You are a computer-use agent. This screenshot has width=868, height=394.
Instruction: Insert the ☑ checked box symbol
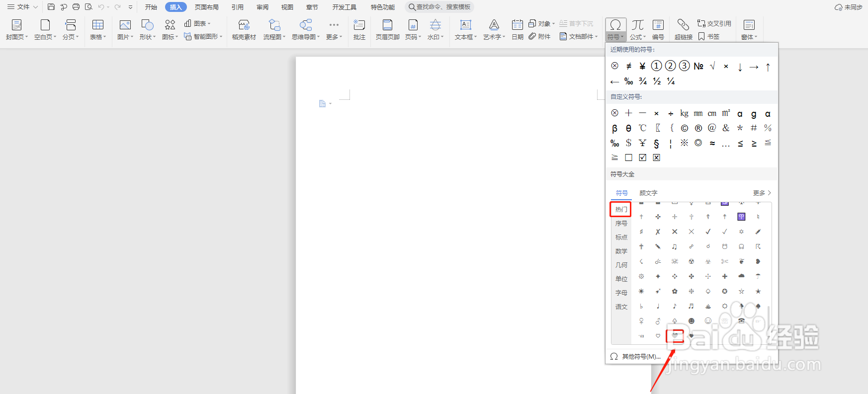click(x=642, y=158)
